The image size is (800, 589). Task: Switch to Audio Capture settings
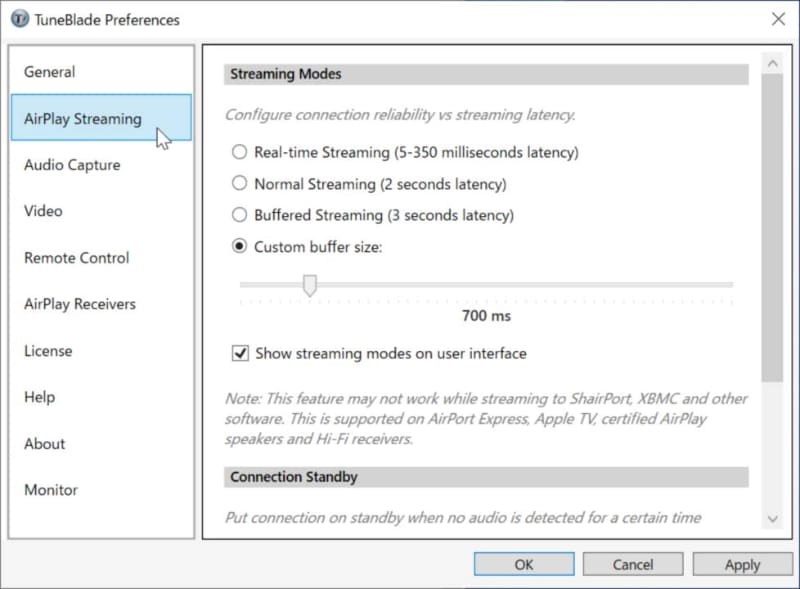pos(101,165)
